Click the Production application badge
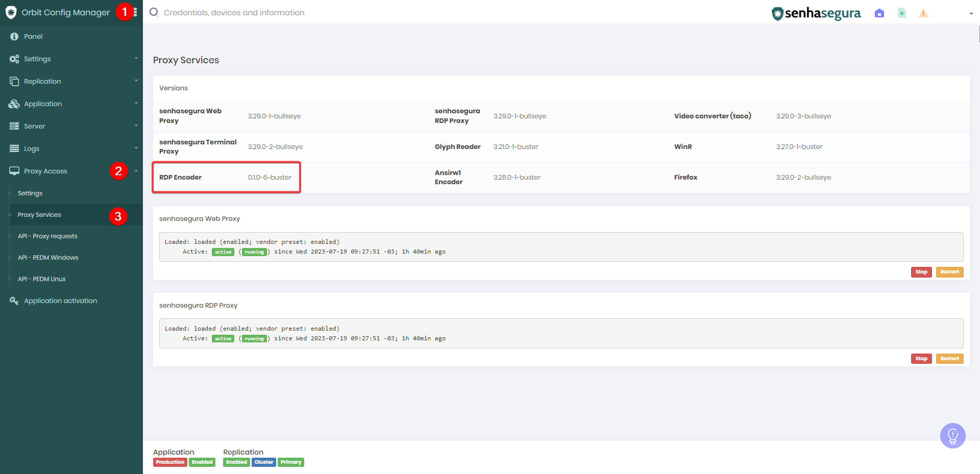 (170, 462)
